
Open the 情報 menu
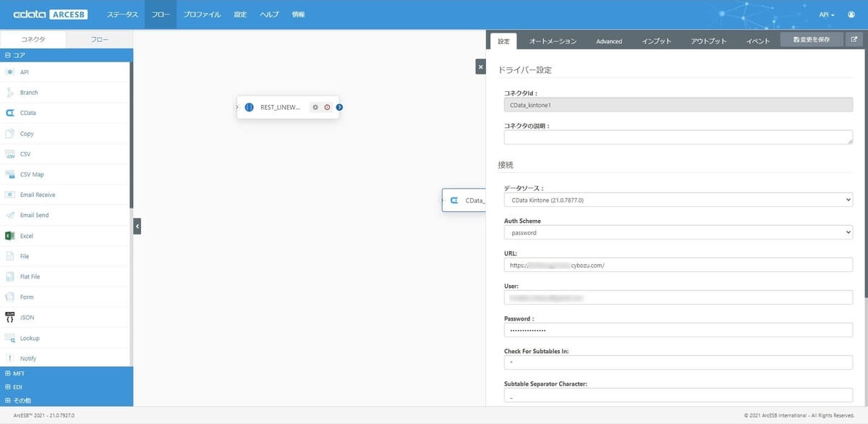pos(298,14)
